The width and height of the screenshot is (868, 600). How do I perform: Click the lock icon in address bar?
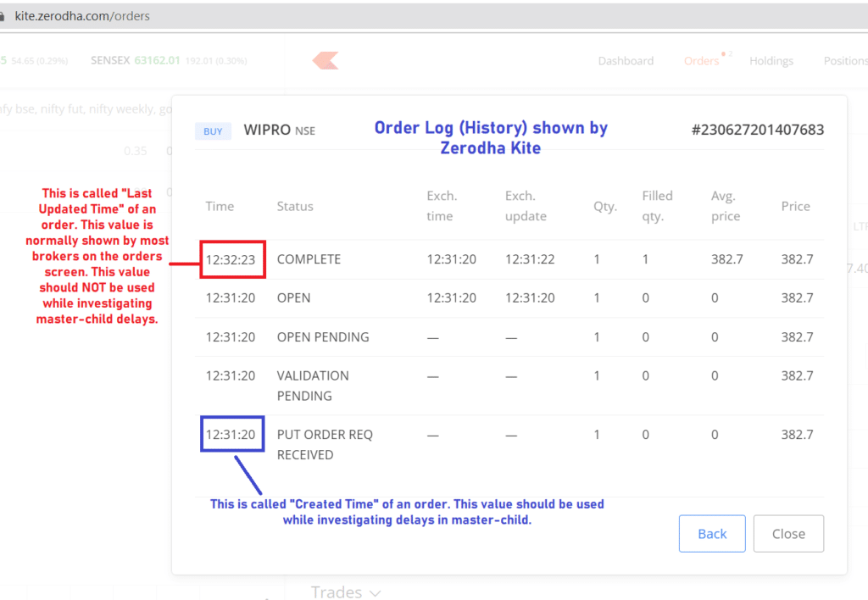3,16
